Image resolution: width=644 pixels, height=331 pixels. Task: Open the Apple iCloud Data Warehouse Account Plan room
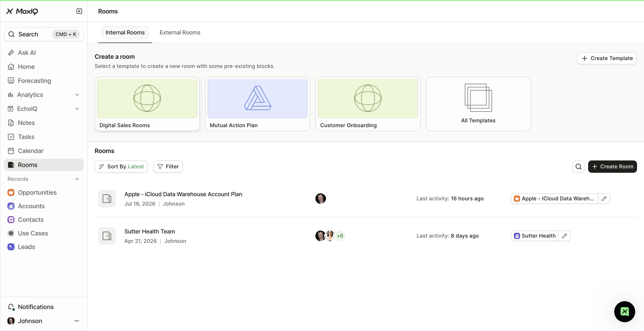pyautogui.click(x=183, y=194)
